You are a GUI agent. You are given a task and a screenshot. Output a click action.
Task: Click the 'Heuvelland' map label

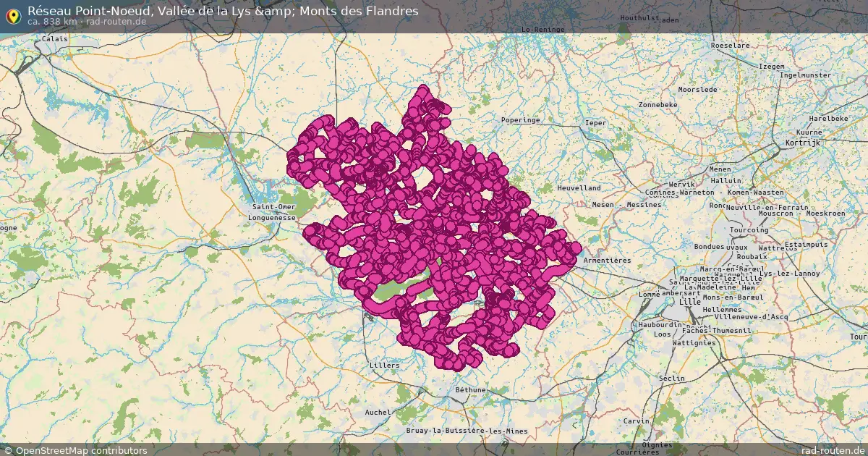pos(579,188)
